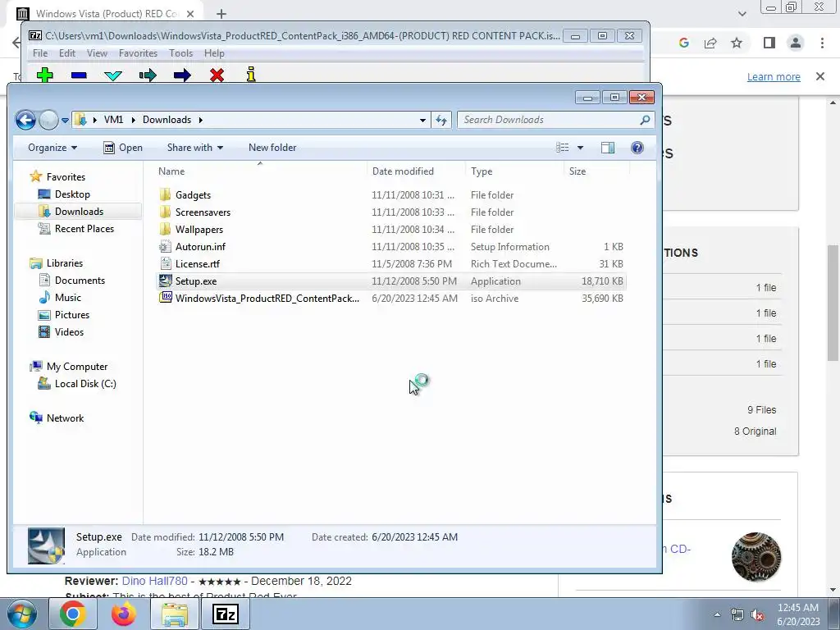Screen dimensions: 840x630
Task: Click Chrome side panel icon
Action: pos(769,43)
